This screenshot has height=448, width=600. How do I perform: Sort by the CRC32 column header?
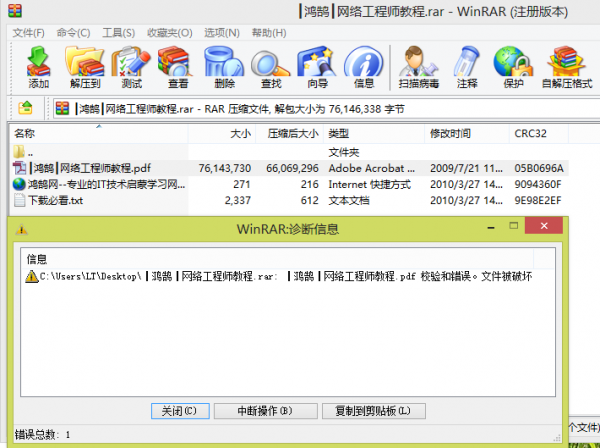(539, 134)
